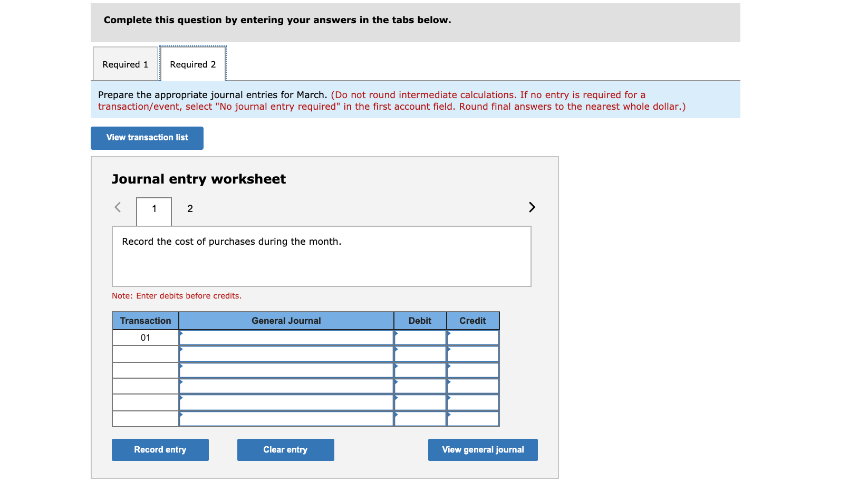Click the Debit field in row 01
Screen dimensions: 868x500
pyautogui.click(x=420, y=338)
